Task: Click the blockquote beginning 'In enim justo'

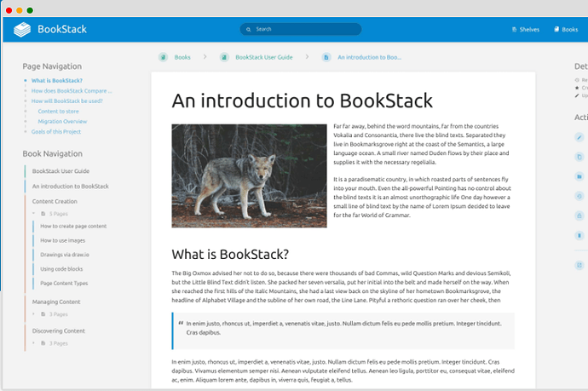Action: pyautogui.click(x=343, y=331)
